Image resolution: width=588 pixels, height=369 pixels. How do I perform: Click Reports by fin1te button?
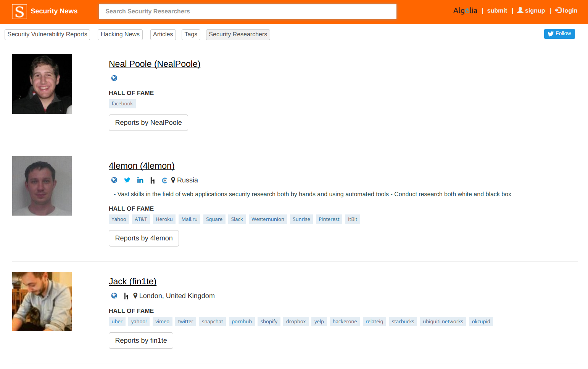click(141, 341)
